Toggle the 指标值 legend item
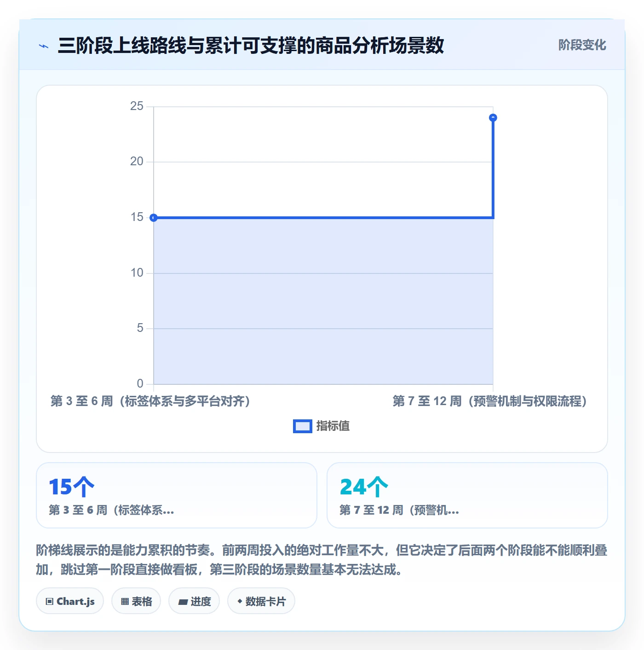The width and height of the screenshot is (644, 650). (x=322, y=426)
